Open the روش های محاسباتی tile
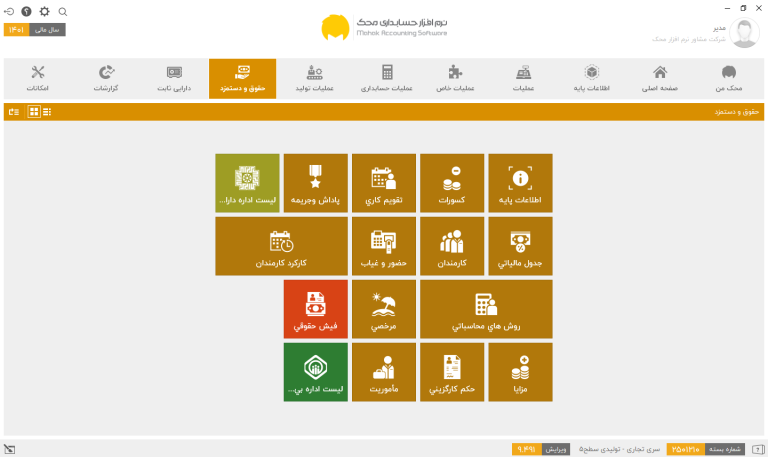This screenshot has width=768, height=457. (x=486, y=309)
